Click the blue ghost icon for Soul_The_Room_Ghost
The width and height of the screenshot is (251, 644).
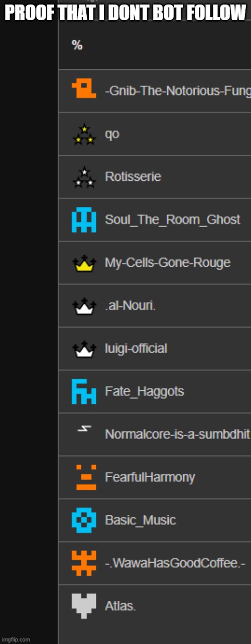click(x=84, y=220)
